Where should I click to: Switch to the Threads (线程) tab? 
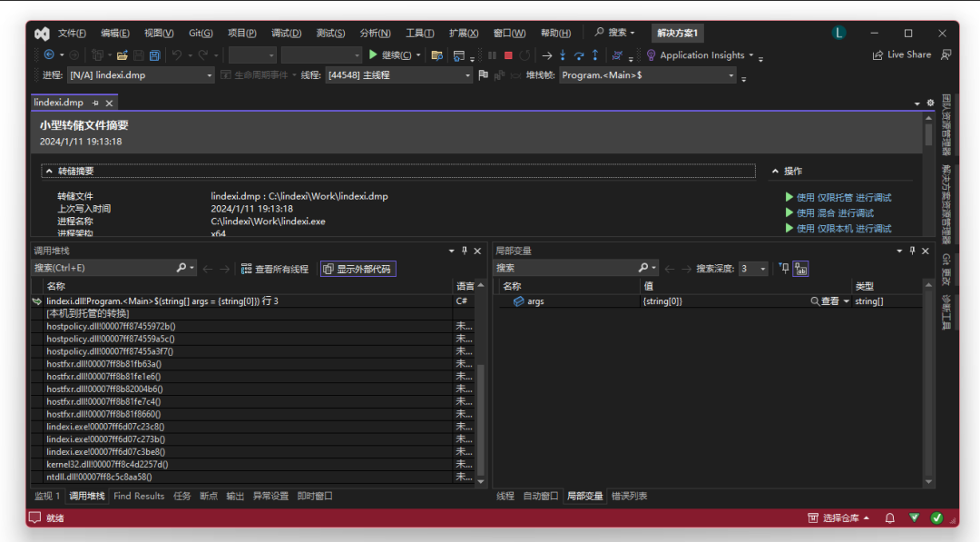click(x=505, y=496)
